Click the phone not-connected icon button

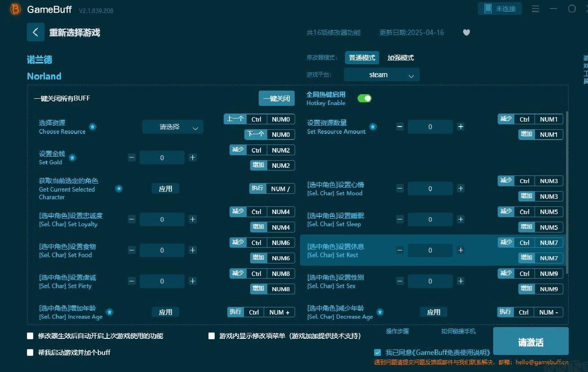pyautogui.click(x=500, y=9)
